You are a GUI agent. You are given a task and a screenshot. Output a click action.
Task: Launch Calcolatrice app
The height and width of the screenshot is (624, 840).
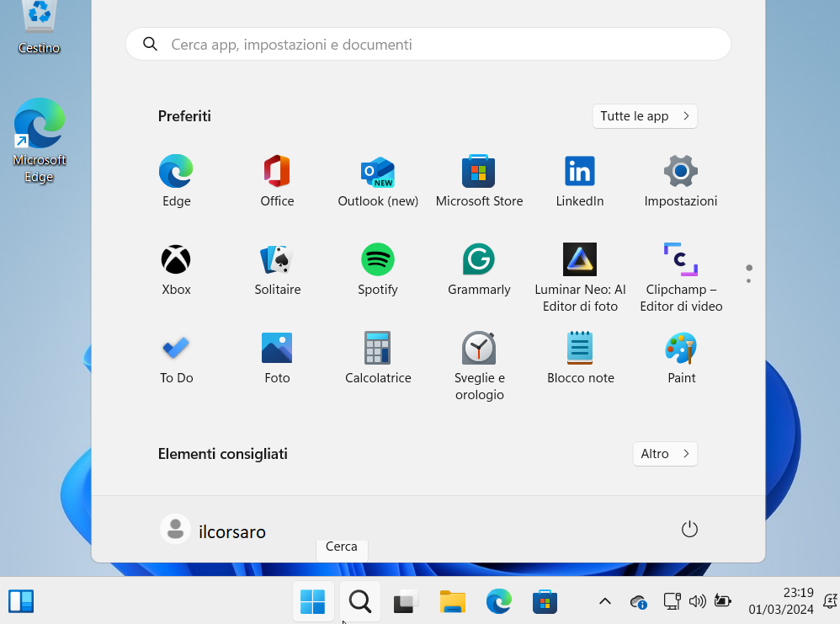pos(378,358)
